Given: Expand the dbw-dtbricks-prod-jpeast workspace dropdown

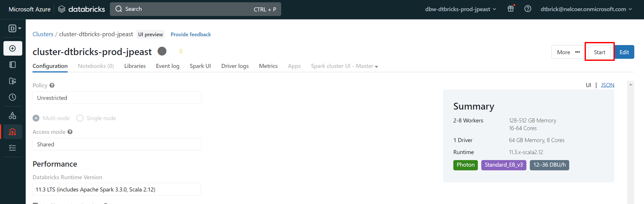Looking at the screenshot, I should (460, 9).
